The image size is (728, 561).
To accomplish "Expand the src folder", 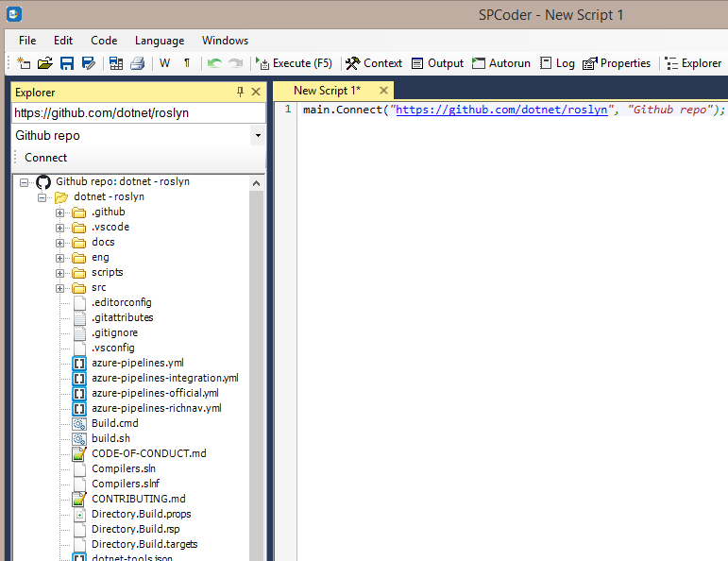I will pyautogui.click(x=59, y=288).
